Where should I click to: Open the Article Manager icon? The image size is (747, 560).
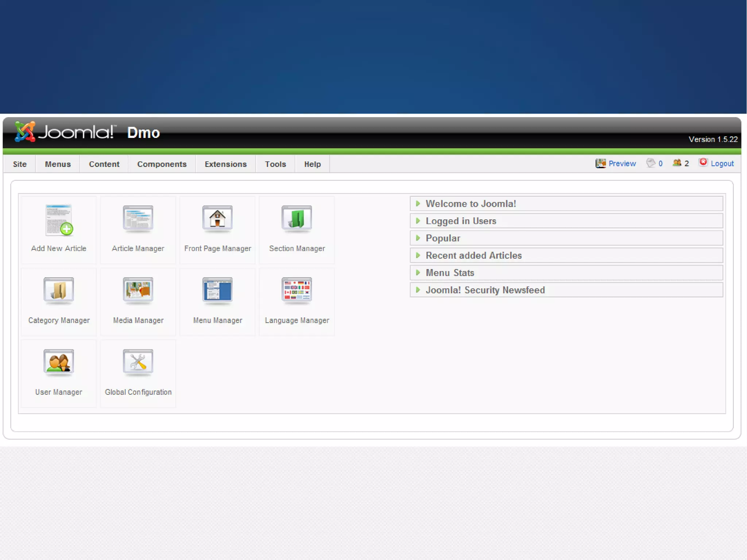(138, 219)
